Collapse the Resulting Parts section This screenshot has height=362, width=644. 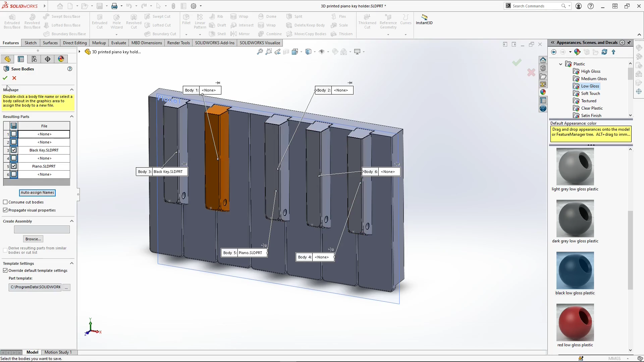coord(72,116)
